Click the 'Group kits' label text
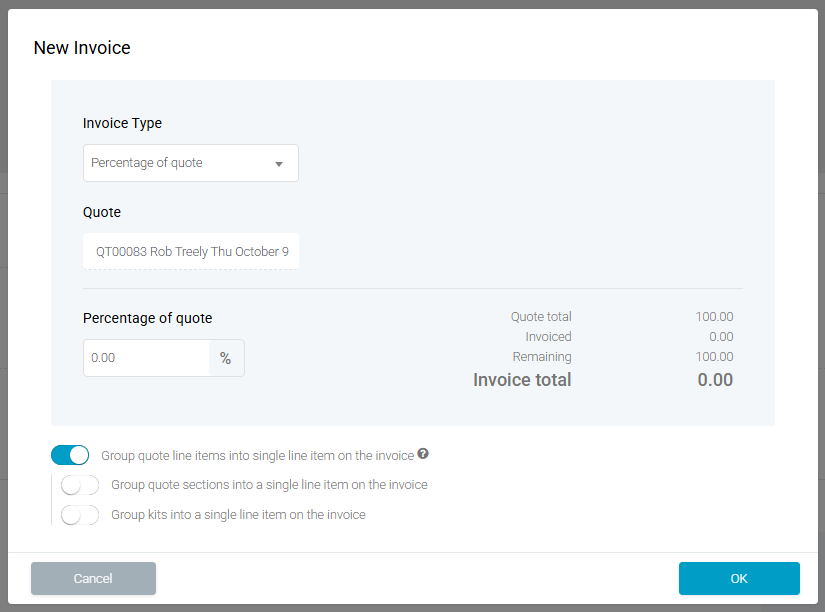 (x=238, y=515)
